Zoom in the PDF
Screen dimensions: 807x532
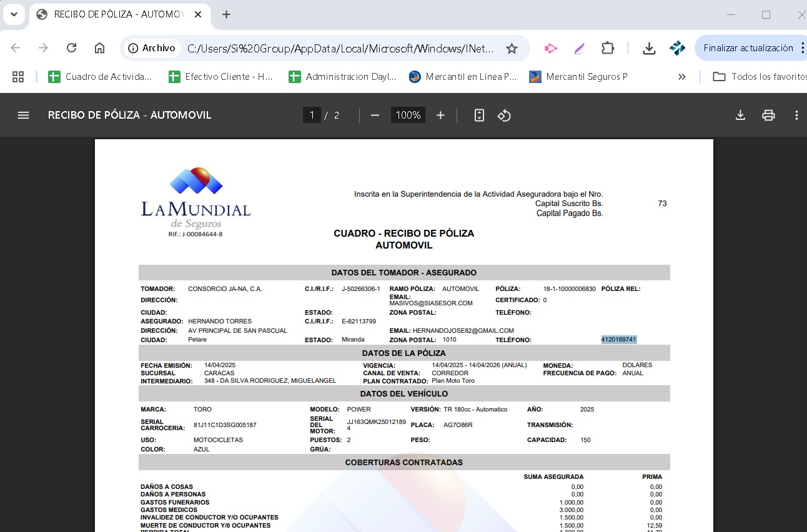pyautogui.click(x=440, y=115)
